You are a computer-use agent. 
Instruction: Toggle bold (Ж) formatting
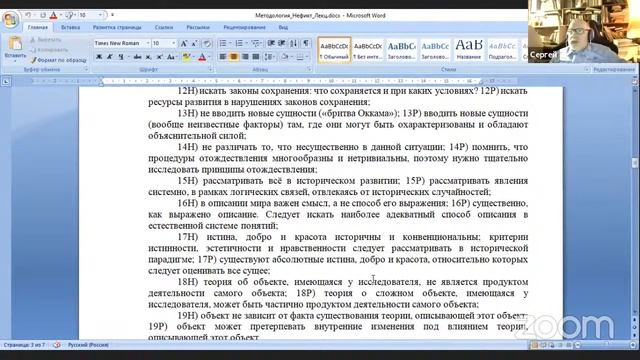99,57
